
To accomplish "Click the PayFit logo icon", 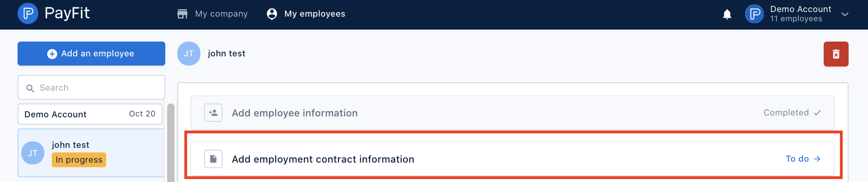I will (x=28, y=13).
